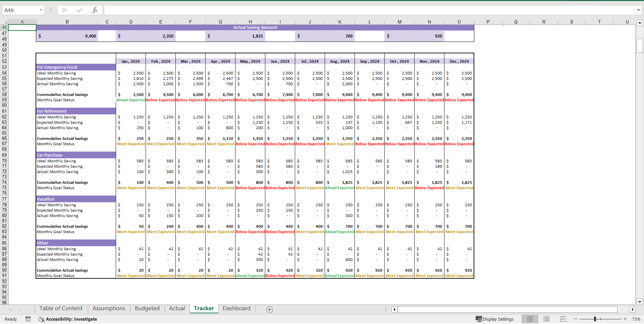Click vertical scrollbar up arrow

coord(640,23)
